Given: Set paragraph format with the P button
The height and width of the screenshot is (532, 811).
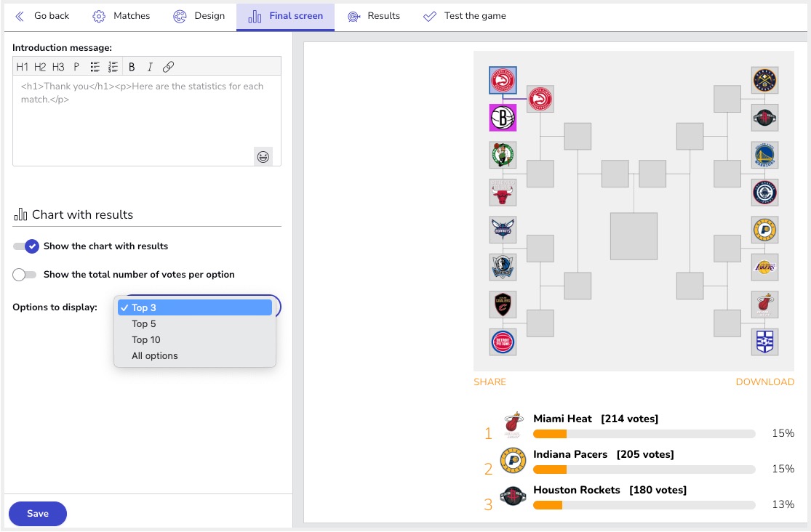Looking at the screenshot, I should 76,67.
